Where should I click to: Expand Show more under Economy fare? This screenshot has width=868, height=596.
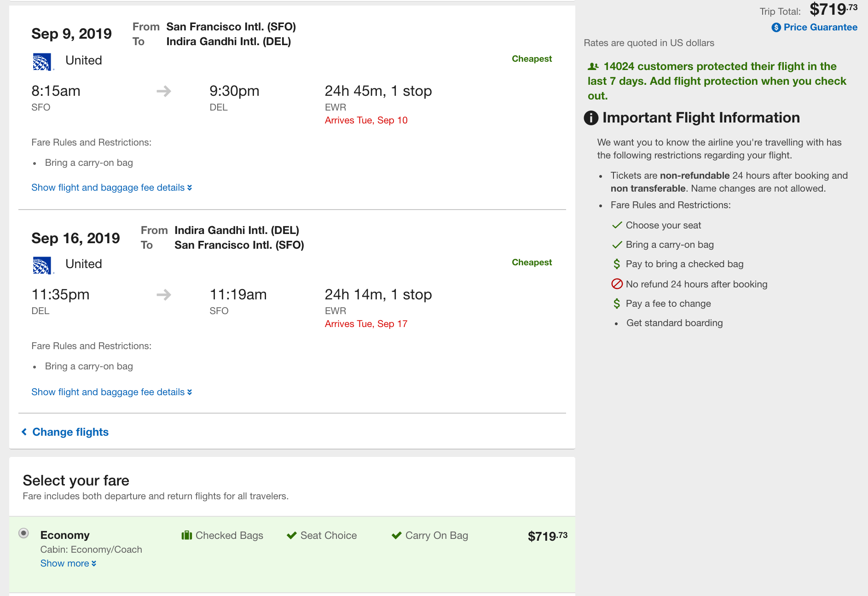pos(68,563)
